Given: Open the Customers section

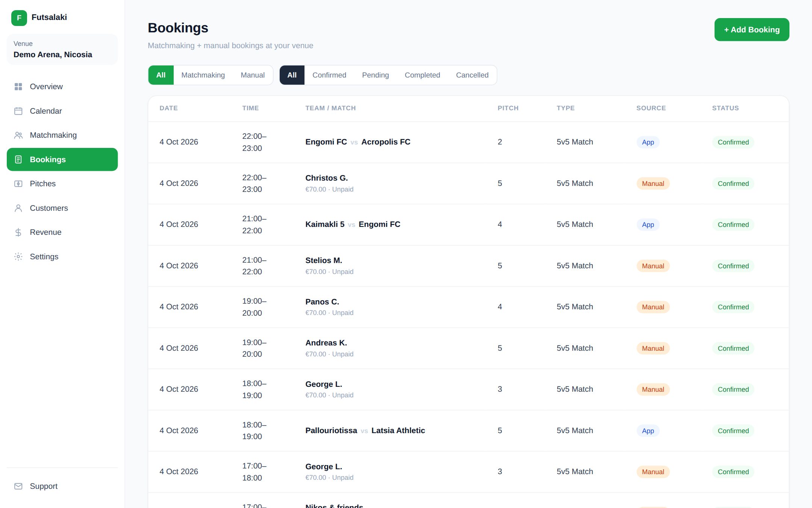Looking at the screenshot, I should tap(62, 208).
